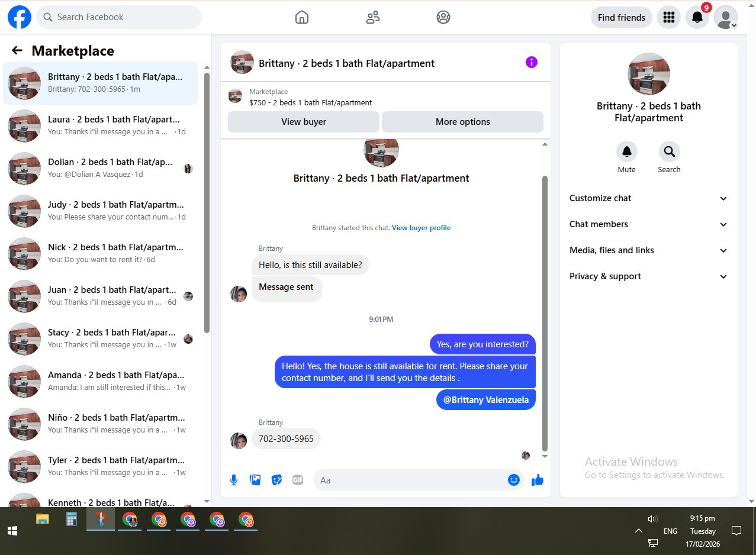Viewport: 756px width, 555px height.
Task: Click the Marketplace $750 listing link
Action: click(x=311, y=102)
